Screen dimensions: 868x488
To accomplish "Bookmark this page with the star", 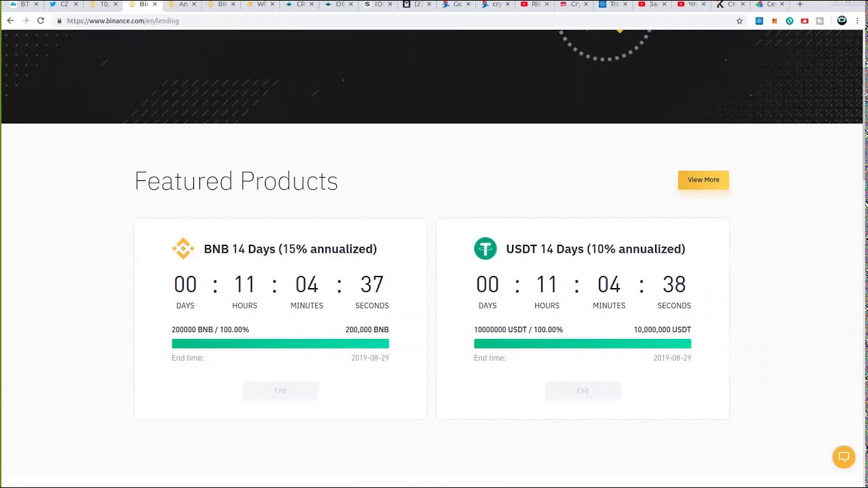I will [x=739, y=21].
